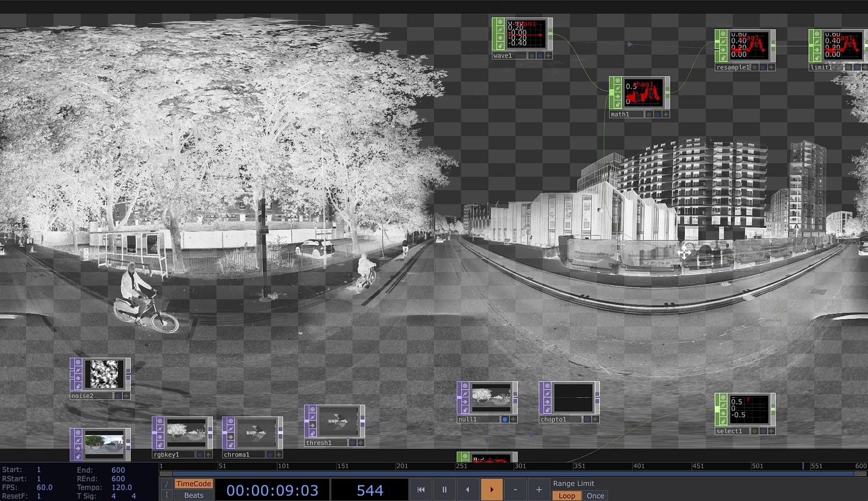Click plus icon beside math1 name
Screen dimensions: 868x501
[x=665, y=114]
